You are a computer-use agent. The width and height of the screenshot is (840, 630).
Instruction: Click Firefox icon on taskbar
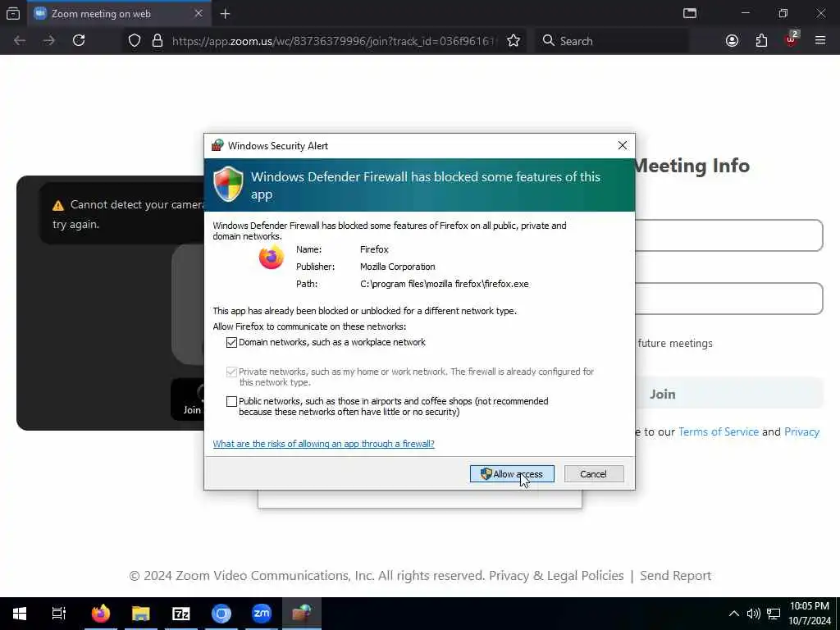pos(101,614)
